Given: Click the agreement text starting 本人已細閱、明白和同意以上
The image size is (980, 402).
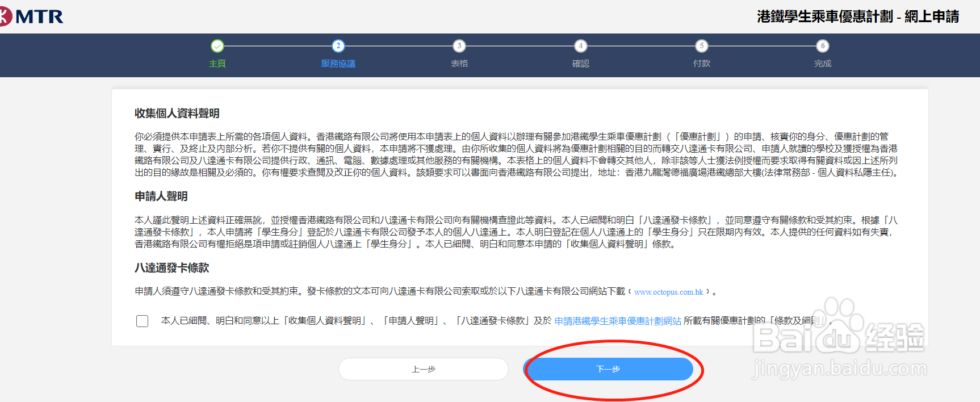Looking at the screenshot, I should 497,321.
